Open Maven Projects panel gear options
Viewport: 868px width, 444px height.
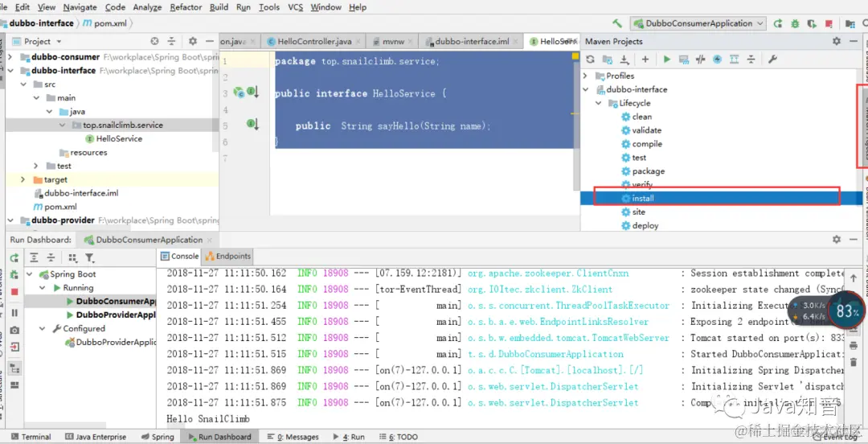[837, 41]
